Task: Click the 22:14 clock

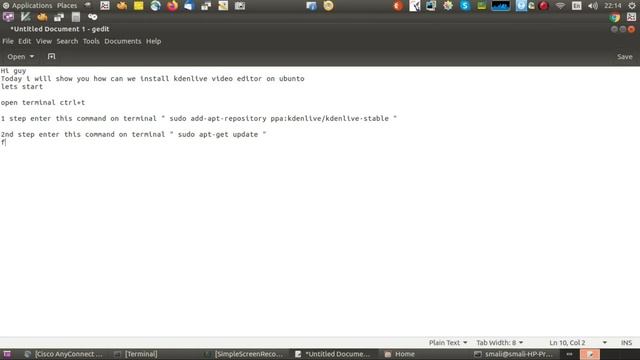Action: point(612,6)
